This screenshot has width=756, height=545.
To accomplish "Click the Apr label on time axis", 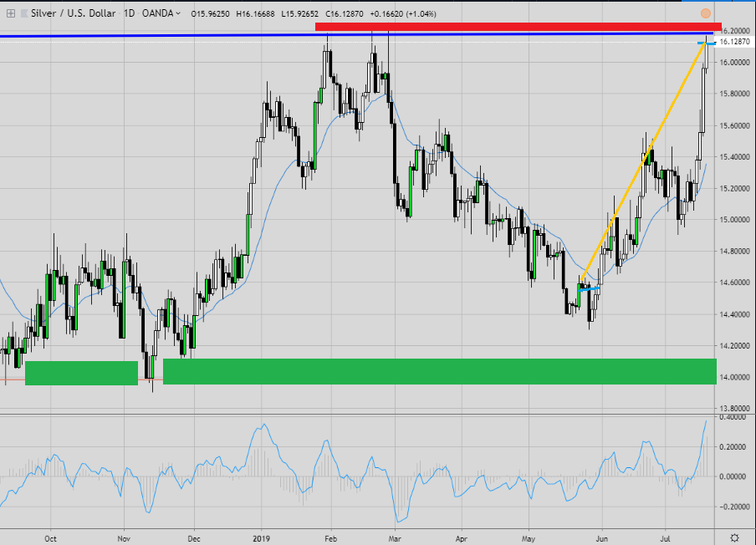I will (x=462, y=538).
